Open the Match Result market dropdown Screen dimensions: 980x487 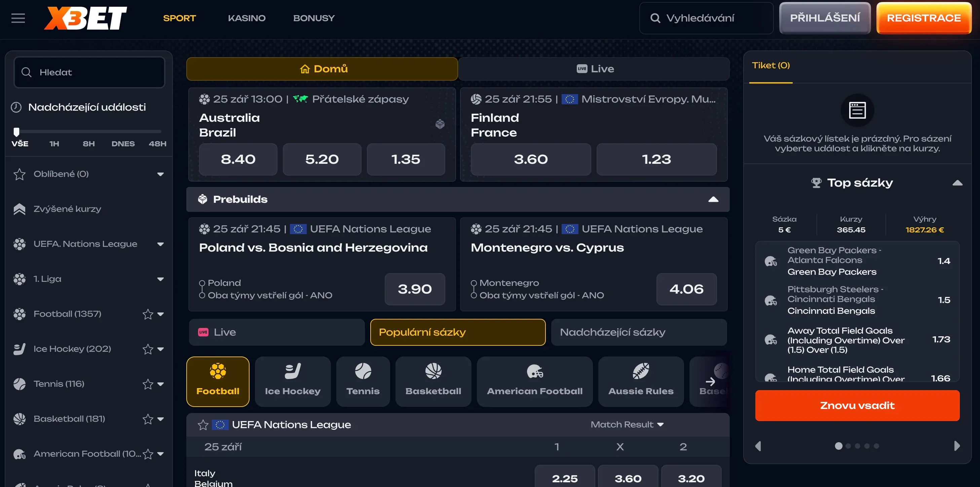tap(627, 424)
